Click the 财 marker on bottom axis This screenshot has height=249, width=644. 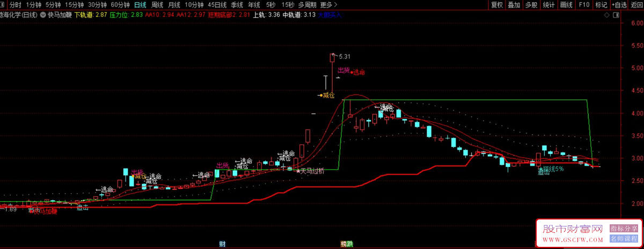click(222, 244)
